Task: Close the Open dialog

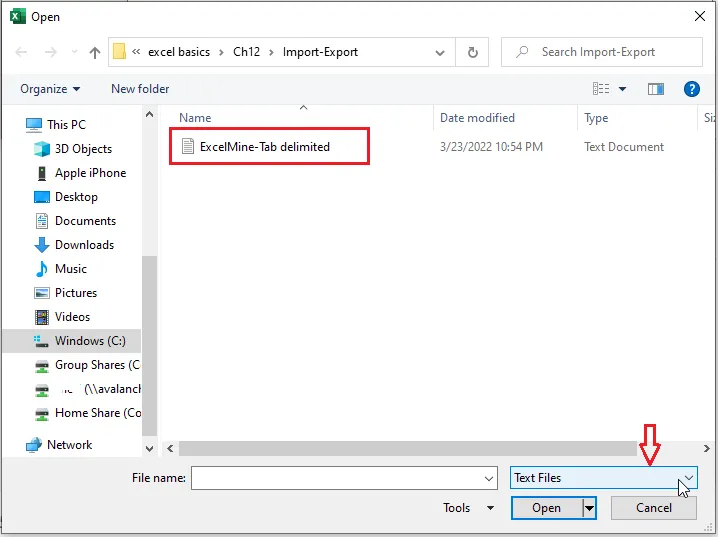Action: (x=700, y=16)
